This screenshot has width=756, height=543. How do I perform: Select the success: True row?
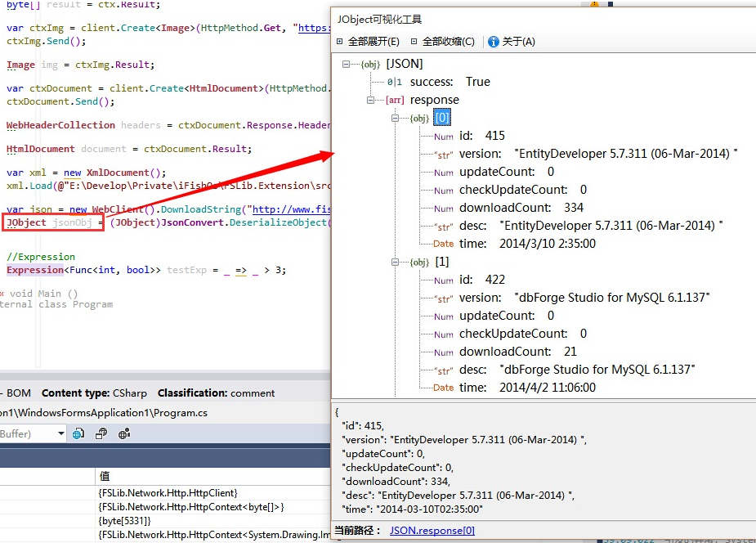click(x=450, y=82)
